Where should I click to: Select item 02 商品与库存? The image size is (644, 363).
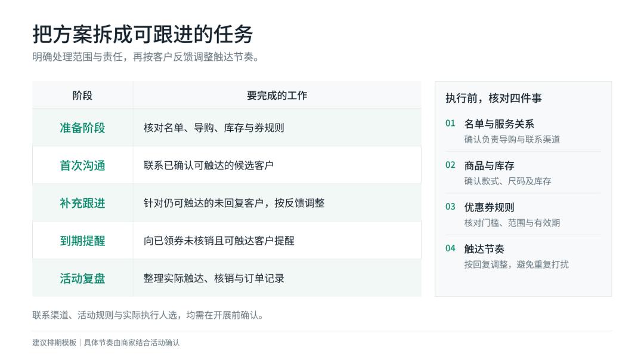(523, 173)
